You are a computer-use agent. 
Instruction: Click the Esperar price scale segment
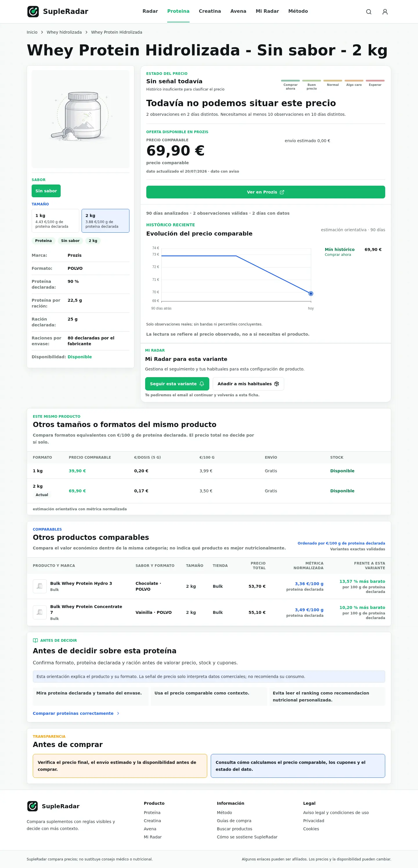point(375,83)
